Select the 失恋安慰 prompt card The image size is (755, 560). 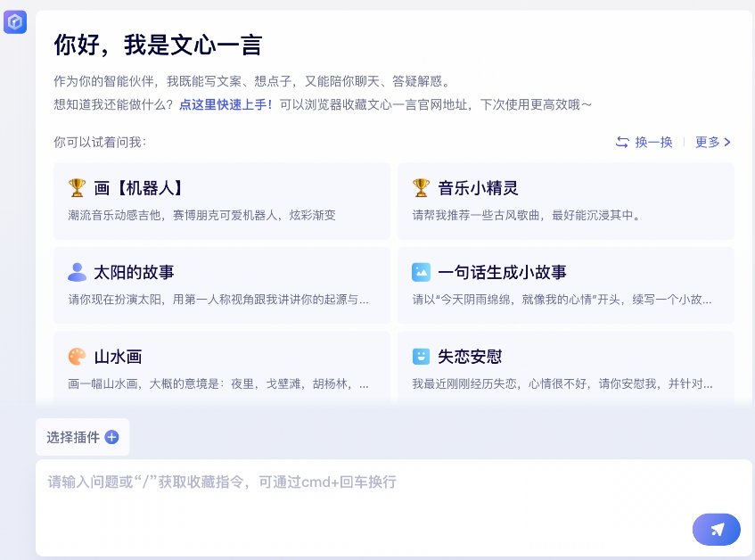click(566, 366)
